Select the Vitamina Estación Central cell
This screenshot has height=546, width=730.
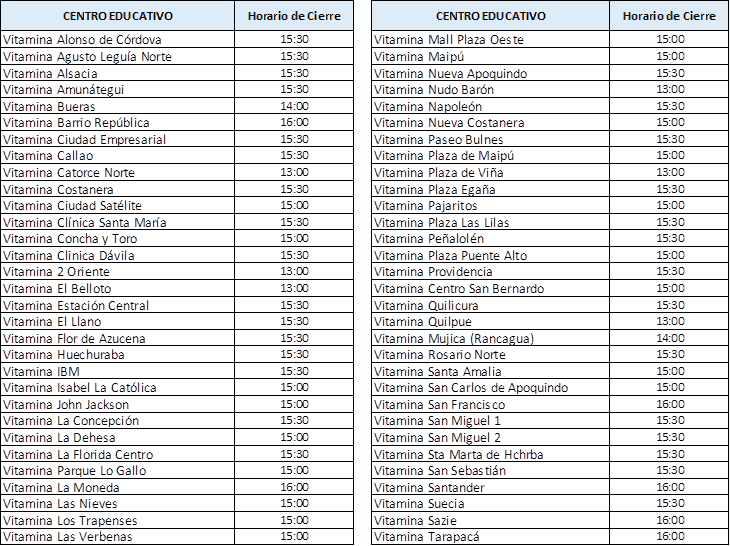point(117,305)
